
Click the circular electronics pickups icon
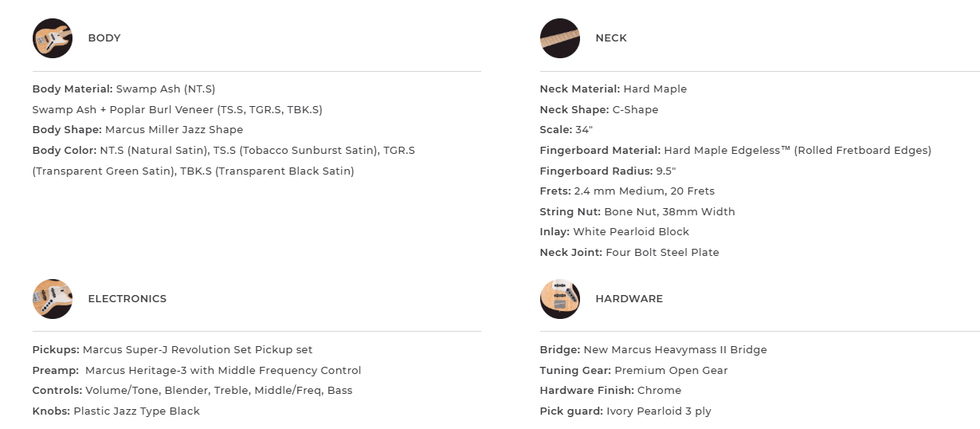tap(53, 299)
